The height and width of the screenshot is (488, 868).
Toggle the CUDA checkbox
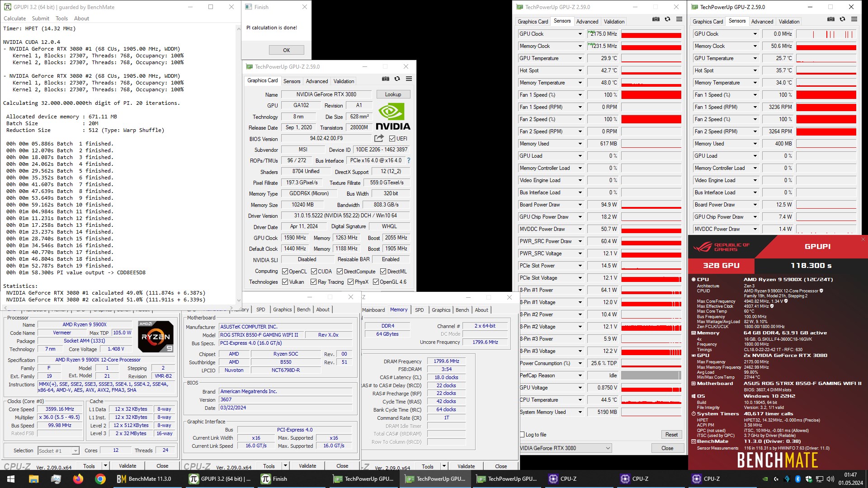click(x=314, y=272)
